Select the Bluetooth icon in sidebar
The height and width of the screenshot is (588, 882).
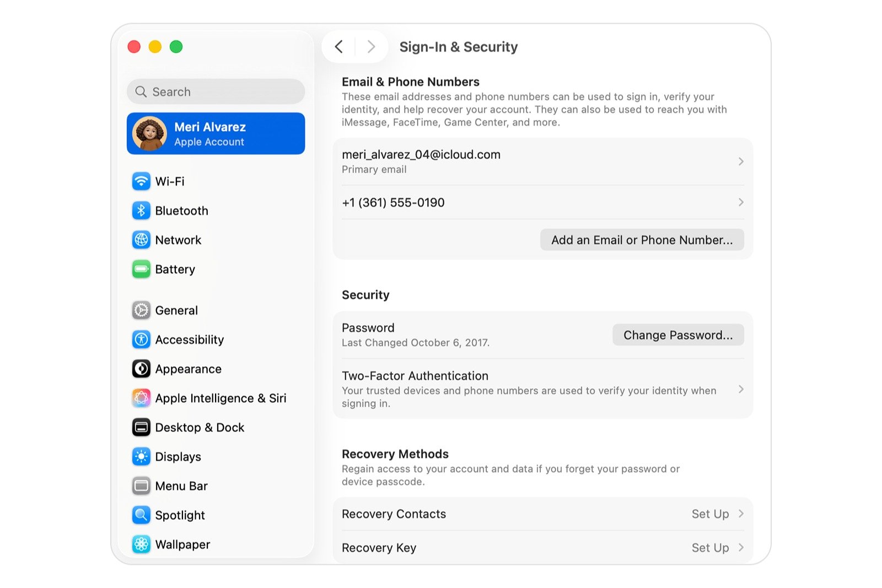coord(141,211)
